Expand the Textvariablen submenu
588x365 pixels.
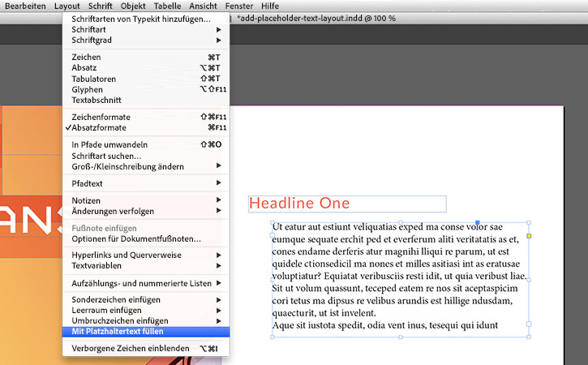click(146, 265)
